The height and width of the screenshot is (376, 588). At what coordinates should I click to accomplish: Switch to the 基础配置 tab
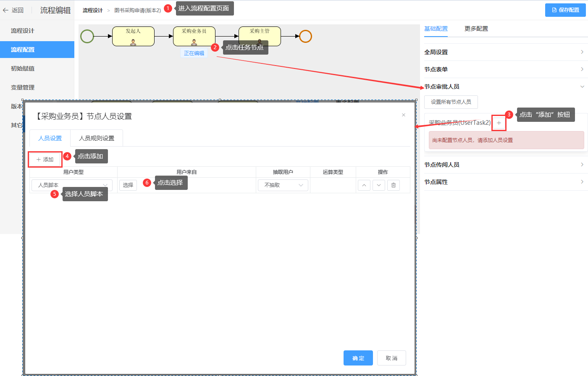(x=436, y=29)
